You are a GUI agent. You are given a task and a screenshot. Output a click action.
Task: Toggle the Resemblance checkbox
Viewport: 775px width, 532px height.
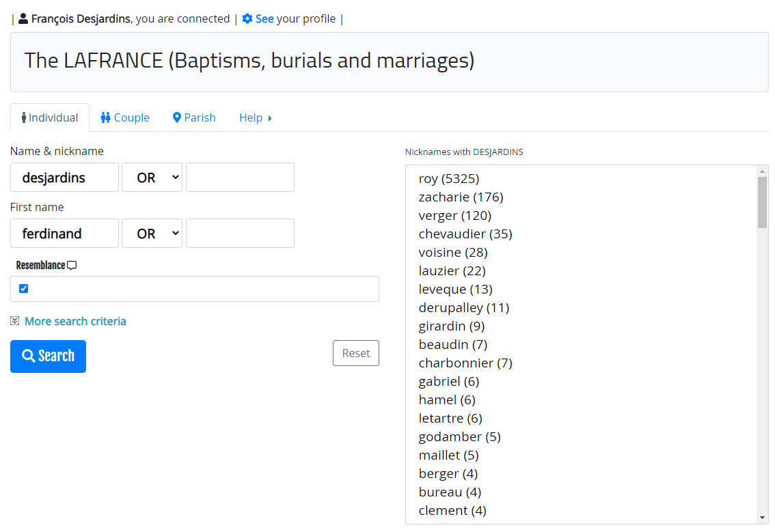tap(24, 288)
